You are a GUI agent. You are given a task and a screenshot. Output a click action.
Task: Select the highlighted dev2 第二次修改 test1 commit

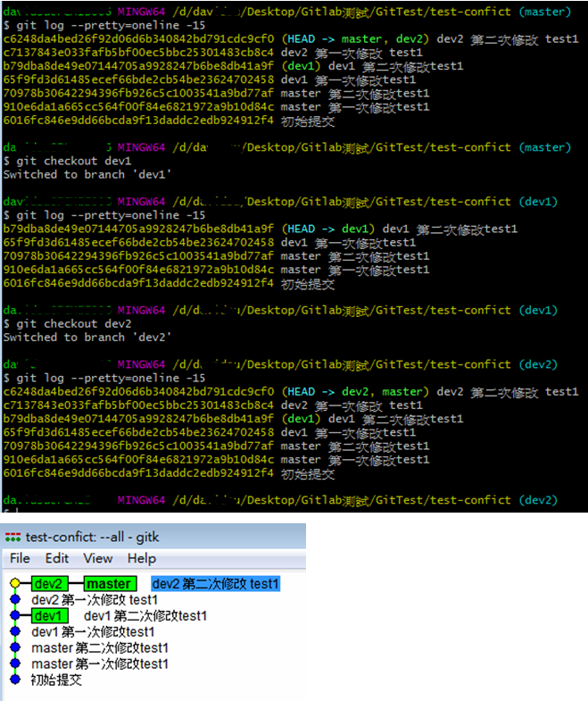tap(215, 584)
